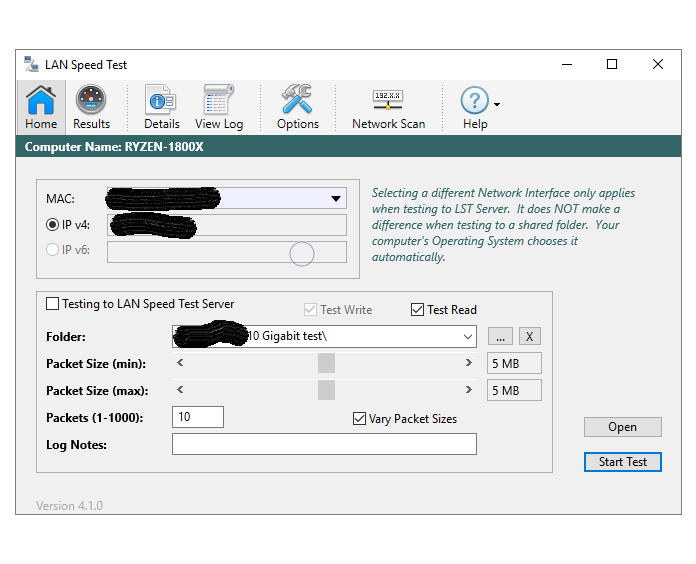Click the IP v4 address field

[x=227, y=225]
